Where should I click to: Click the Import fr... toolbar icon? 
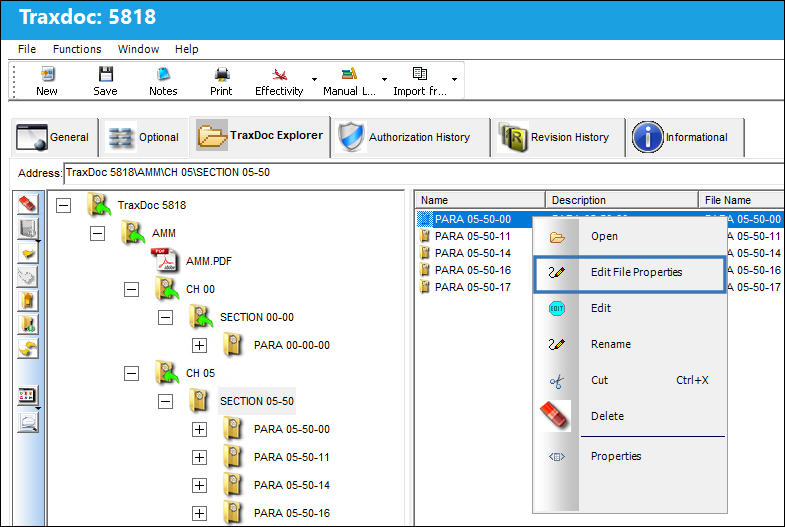(420, 74)
